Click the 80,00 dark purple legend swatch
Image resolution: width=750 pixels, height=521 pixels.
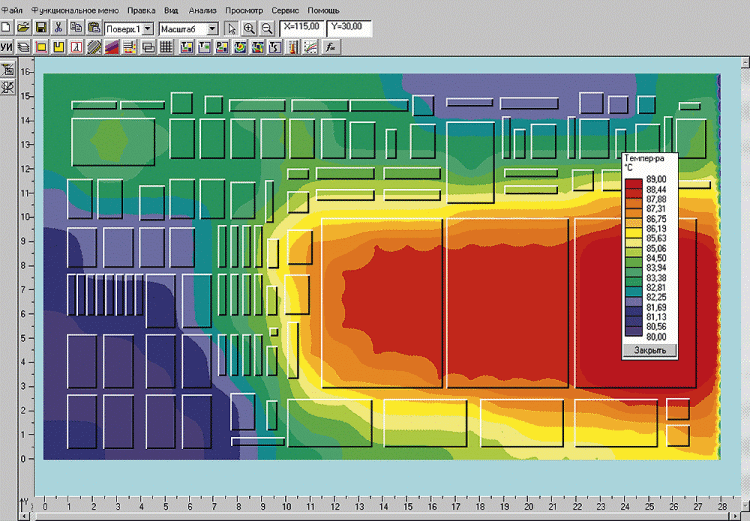[x=633, y=333]
